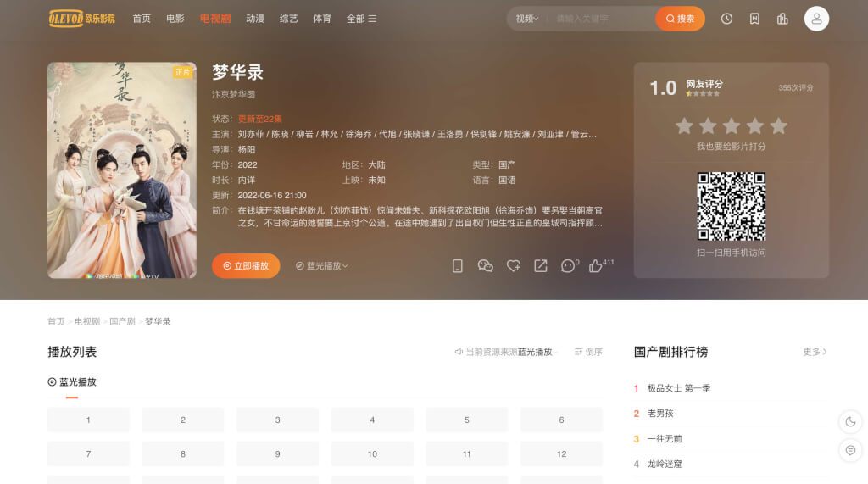Click director name 杨阳
Screen dimensions: 868x484
[x=247, y=149]
